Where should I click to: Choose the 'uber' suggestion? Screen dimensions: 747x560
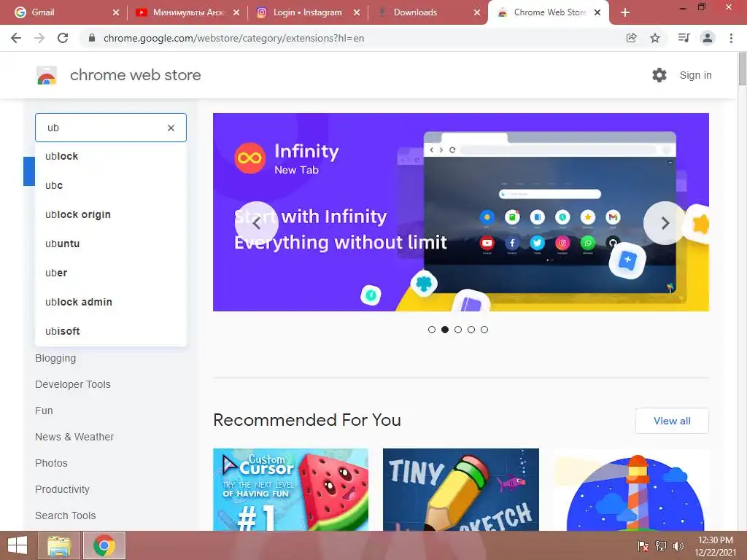click(111, 273)
